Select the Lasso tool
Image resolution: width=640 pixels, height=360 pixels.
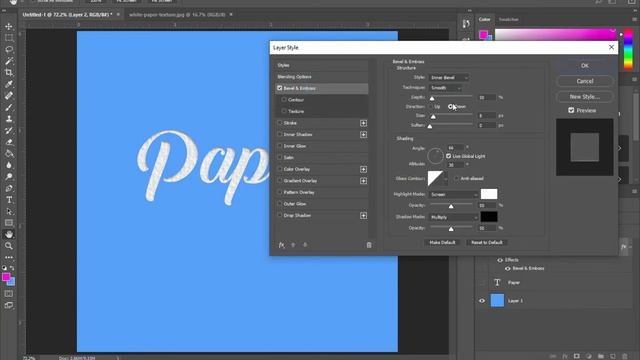(9, 49)
